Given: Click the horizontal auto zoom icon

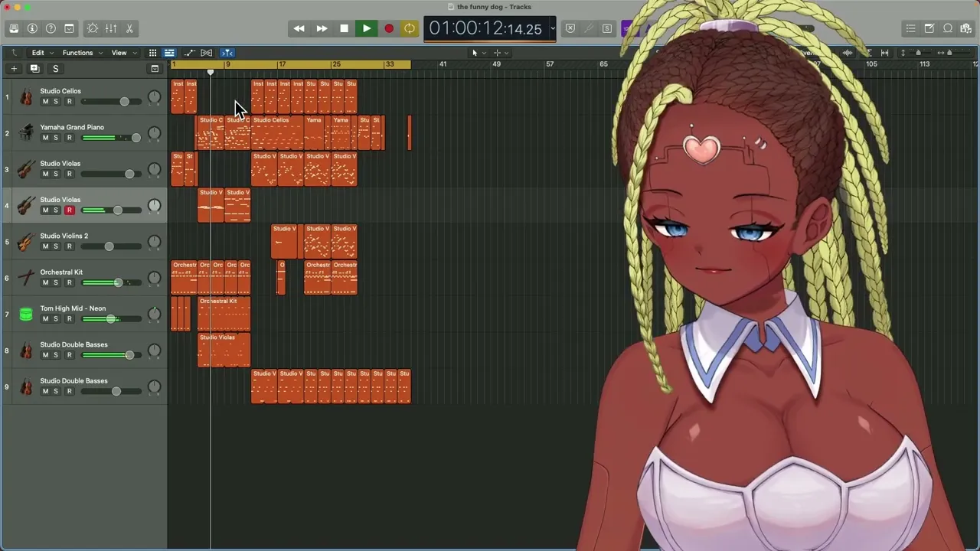Looking at the screenshot, I should coord(884,53).
